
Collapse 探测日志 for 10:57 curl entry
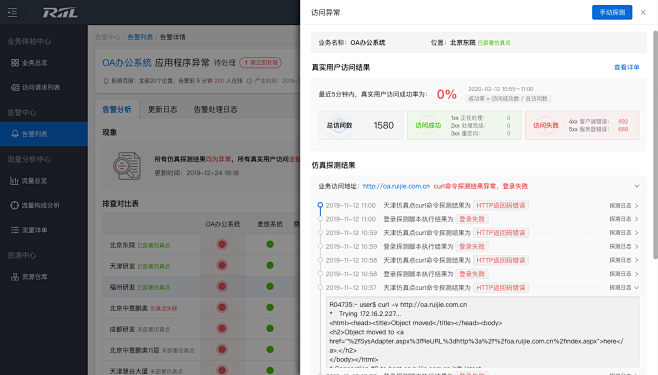pos(624,288)
